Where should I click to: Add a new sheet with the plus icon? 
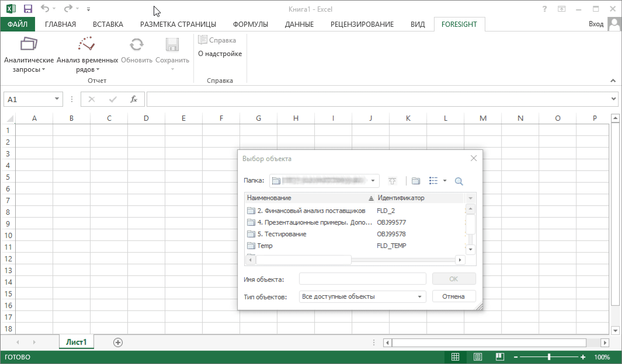tap(118, 342)
